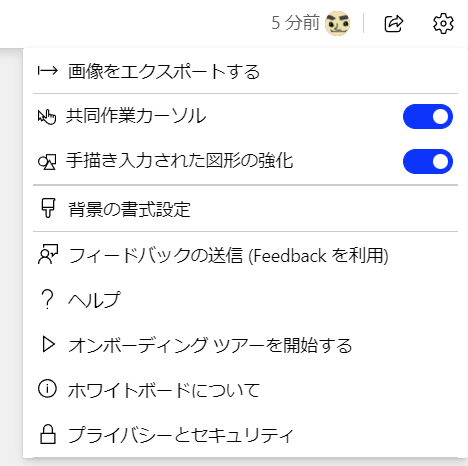Open ホワイトボードについて entry
Screen dimensions: 468x466
(246, 390)
